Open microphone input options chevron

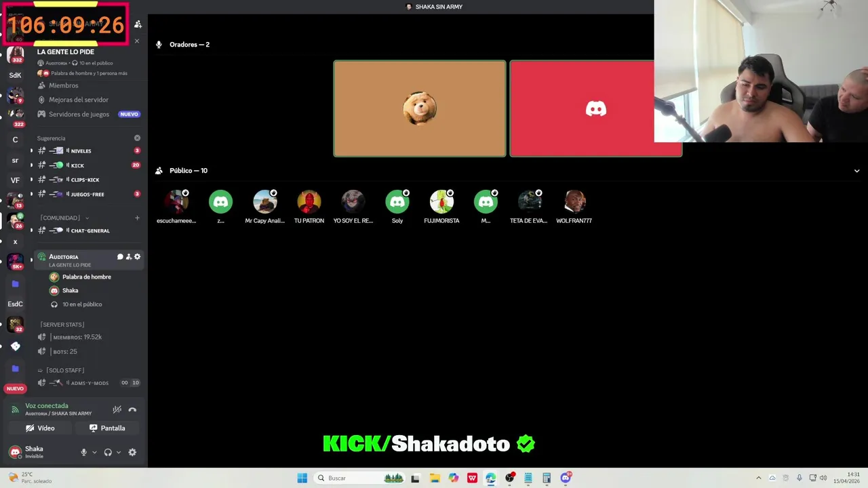point(94,452)
